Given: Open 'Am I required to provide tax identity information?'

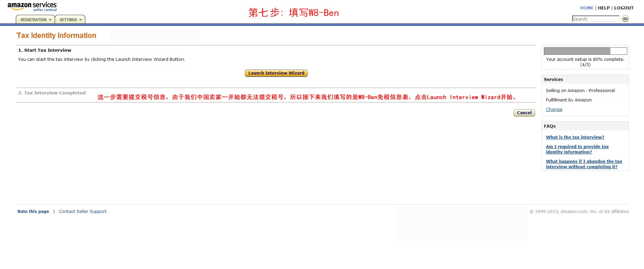Looking at the screenshot, I should (577, 149).
